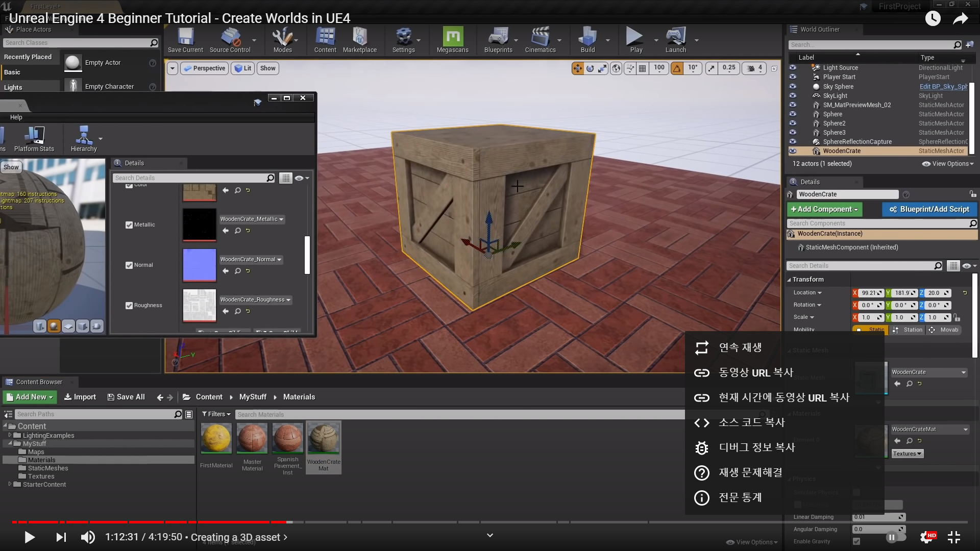Click the Blueprint/Add Script button
Viewport: 980px width, 551px height.
pyautogui.click(x=929, y=209)
